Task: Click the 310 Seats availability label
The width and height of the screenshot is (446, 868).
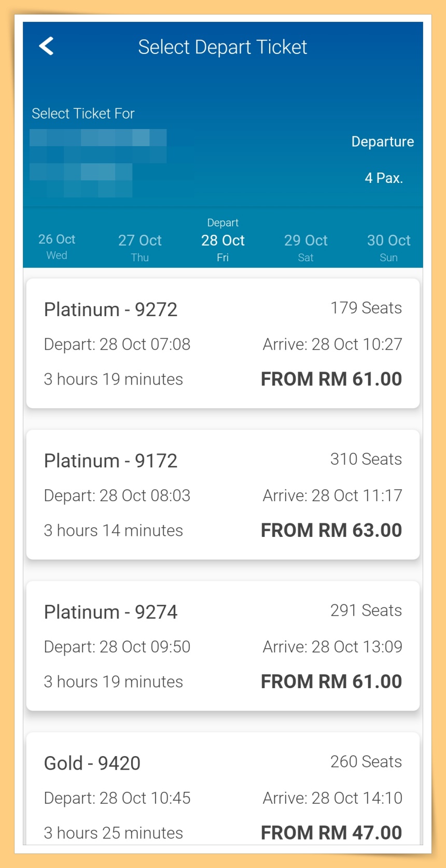Action: click(x=366, y=459)
